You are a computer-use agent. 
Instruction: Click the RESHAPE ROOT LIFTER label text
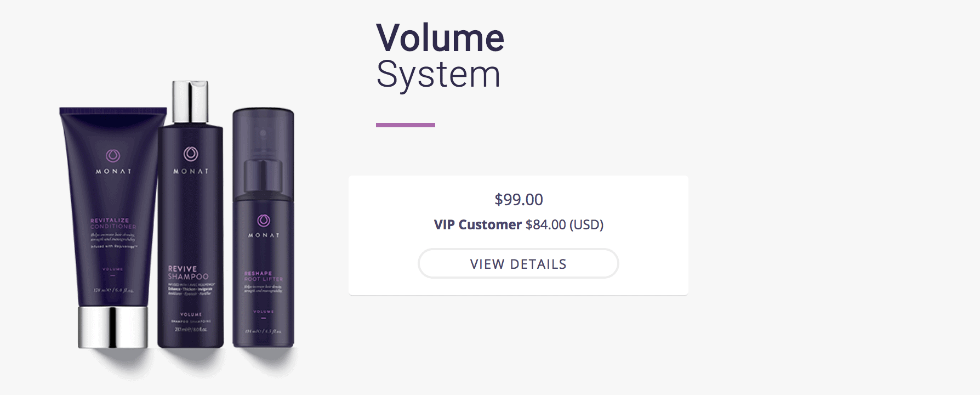tap(263, 276)
